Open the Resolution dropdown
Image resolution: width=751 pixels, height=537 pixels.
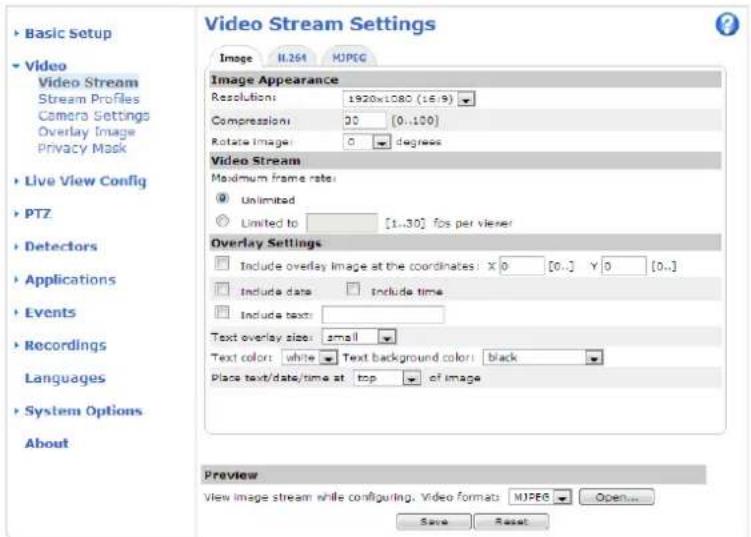[409, 99]
